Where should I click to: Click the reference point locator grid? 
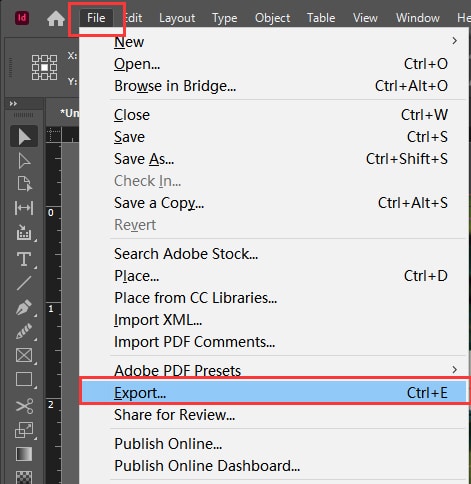[44, 67]
